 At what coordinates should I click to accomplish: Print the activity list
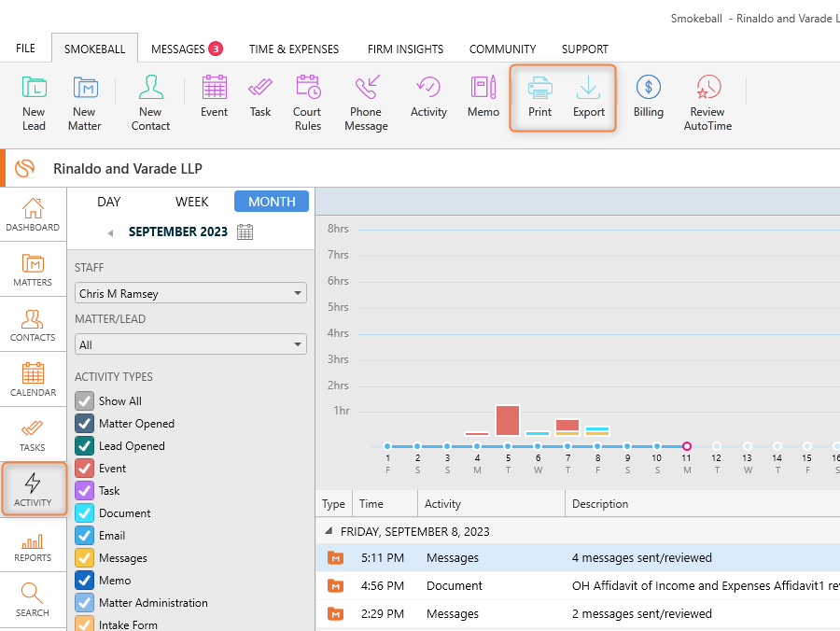click(539, 96)
